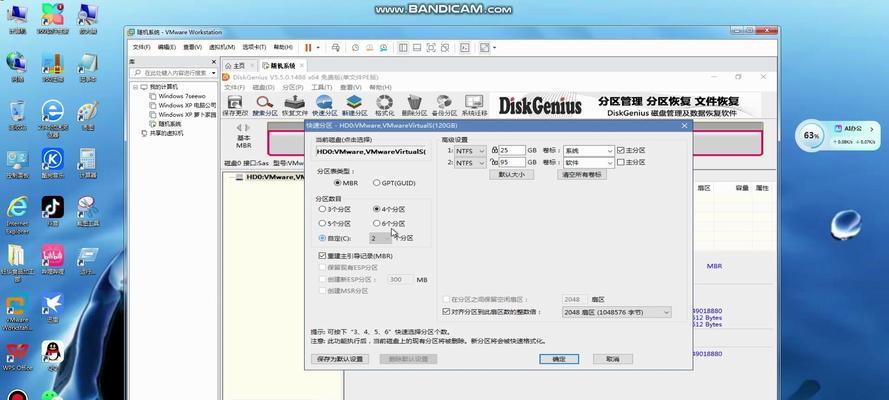Open the 系统 volume label dropdown

pyautogui.click(x=588, y=151)
